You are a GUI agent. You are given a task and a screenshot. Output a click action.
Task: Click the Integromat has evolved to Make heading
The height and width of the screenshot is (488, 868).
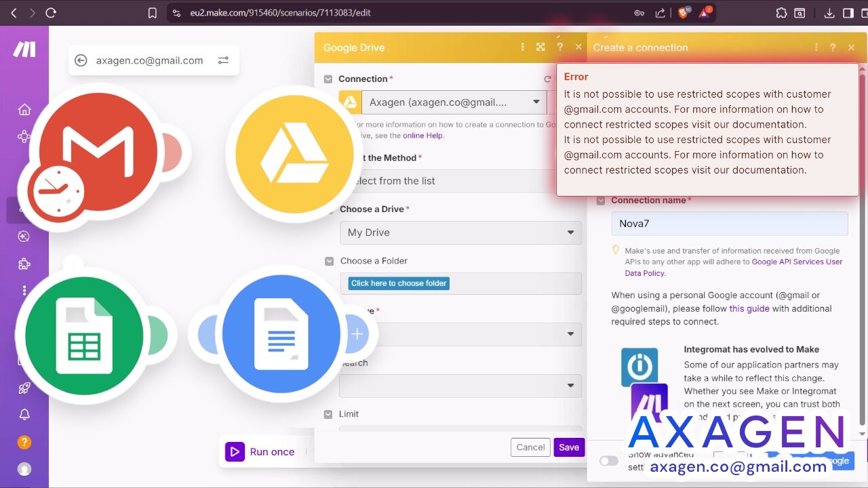click(x=751, y=350)
